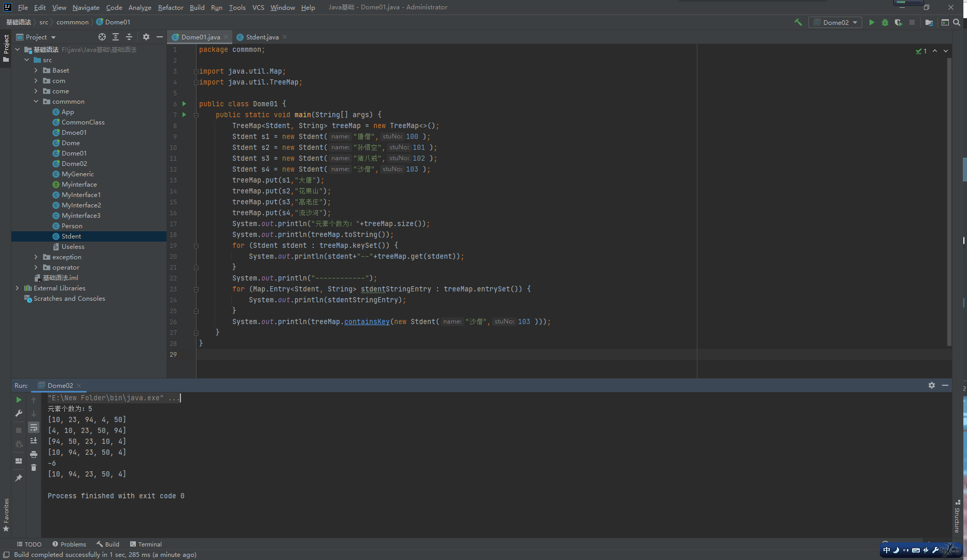Toggle soft-wrap in the Run console
Screen dimensions: 967x560
click(x=34, y=427)
